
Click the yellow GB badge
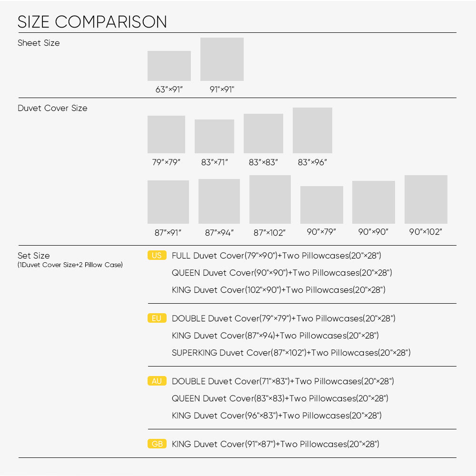pyautogui.click(x=157, y=444)
